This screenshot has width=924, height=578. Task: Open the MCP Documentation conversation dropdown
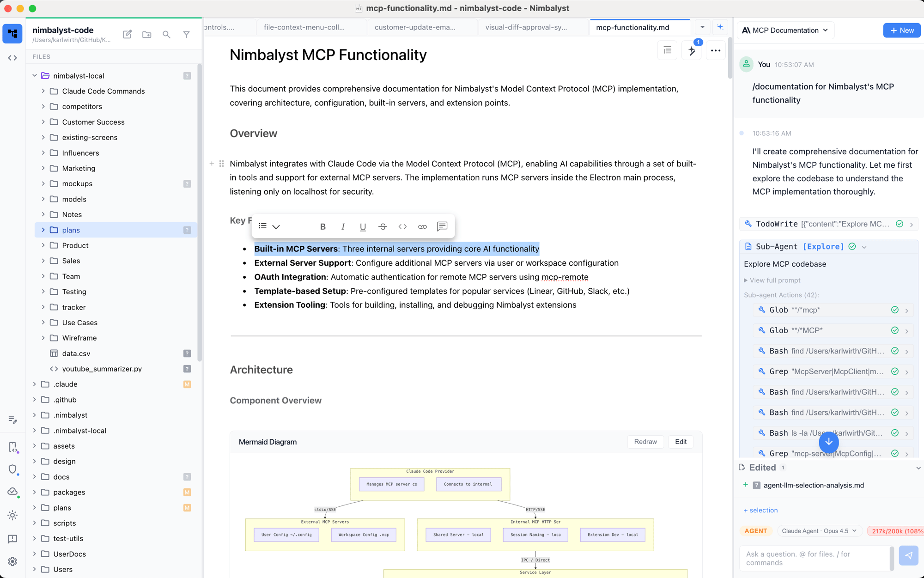pyautogui.click(x=785, y=30)
